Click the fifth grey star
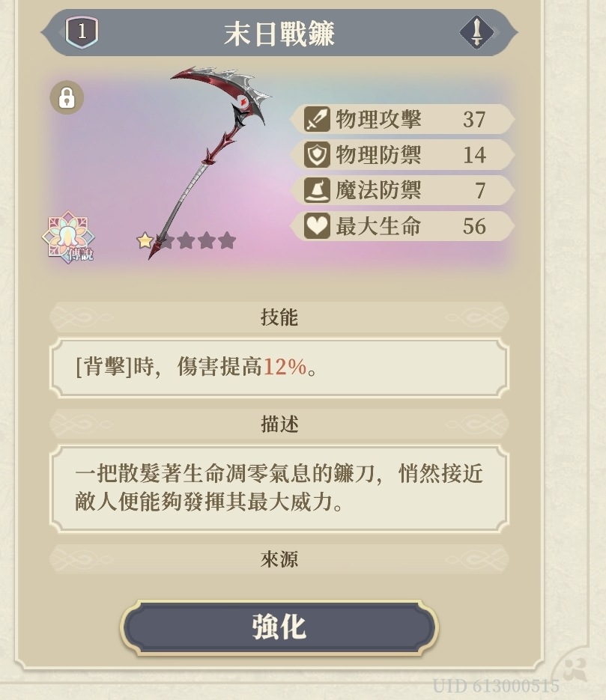The image size is (606, 700). 227,240
